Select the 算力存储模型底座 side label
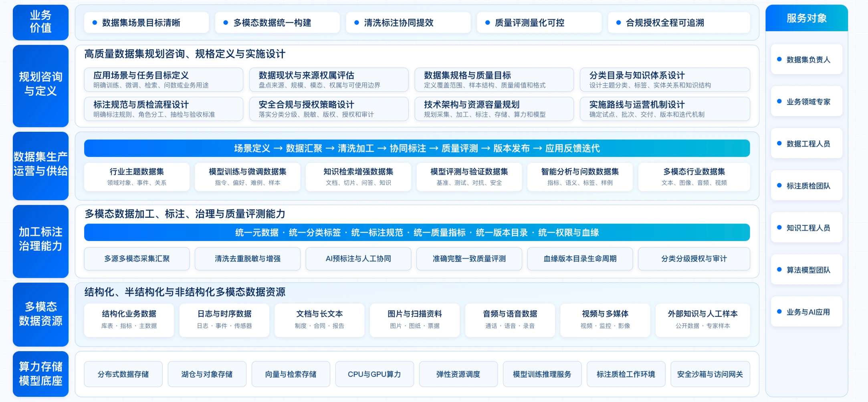Screen dimensions: 868x402 pos(40,374)
